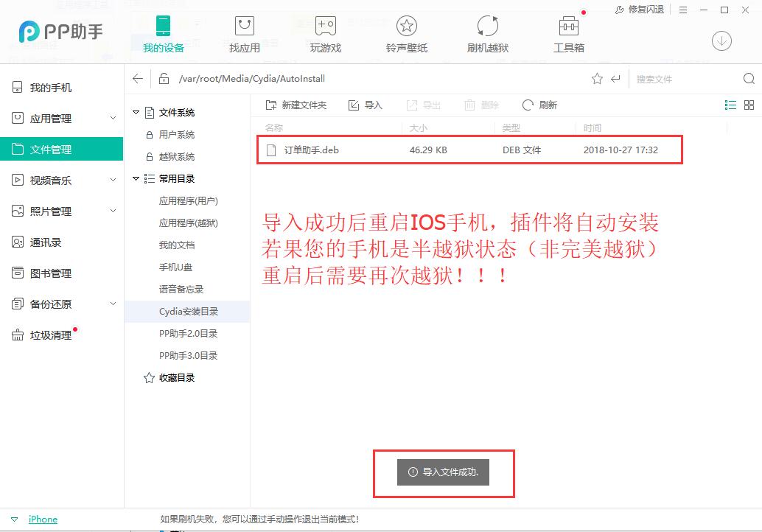Screen dimensions: 762x532
Task: Select 垃圾清理 in the left sidebar
Action: tap(50, 335)
